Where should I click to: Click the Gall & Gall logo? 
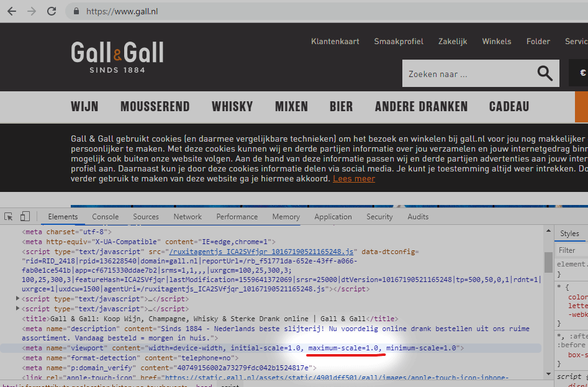pyautogui.click(x=117, y=57)
